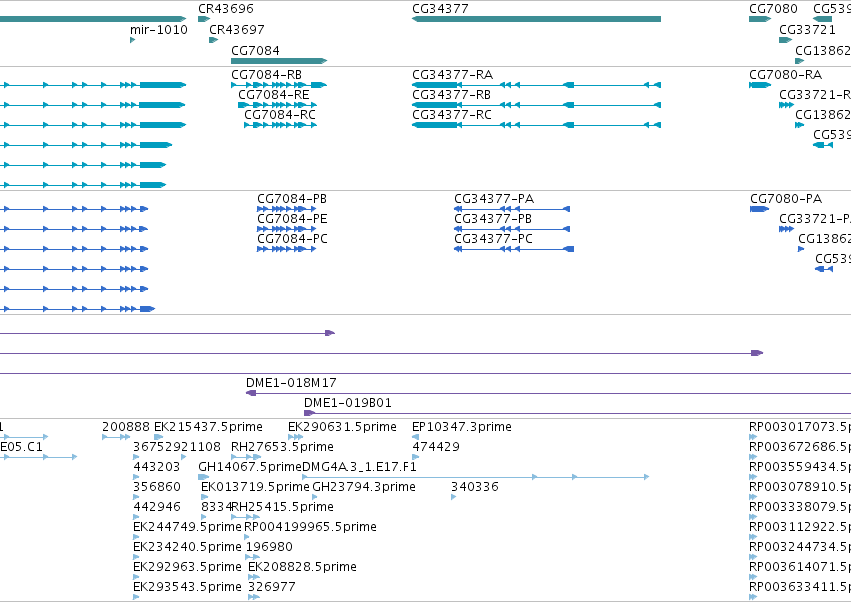Select the 200888 feature label
851x602 pixels.
(x=126, y=427)
